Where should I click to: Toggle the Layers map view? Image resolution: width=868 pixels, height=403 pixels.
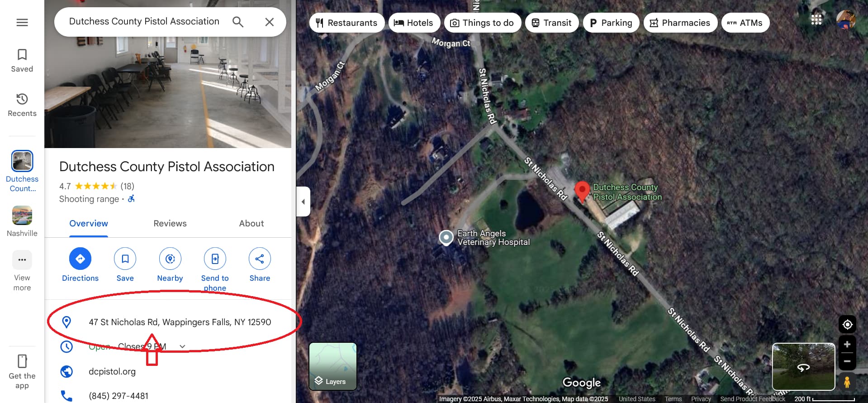pyautogui.click(x=333, y=366)
